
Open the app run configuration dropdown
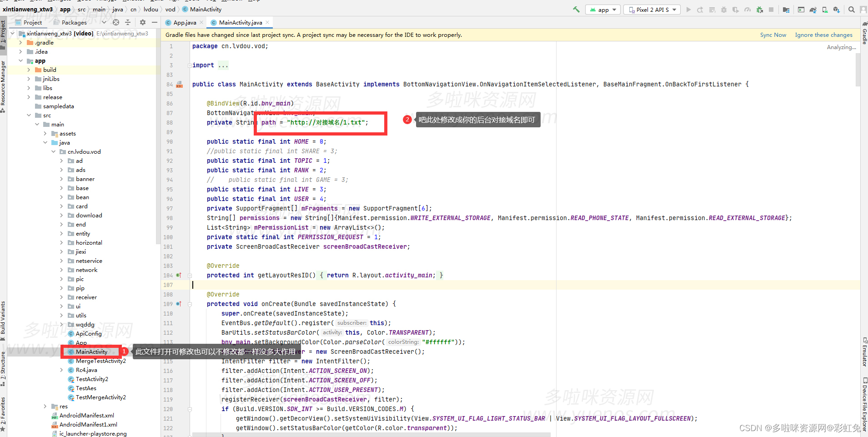603,10
